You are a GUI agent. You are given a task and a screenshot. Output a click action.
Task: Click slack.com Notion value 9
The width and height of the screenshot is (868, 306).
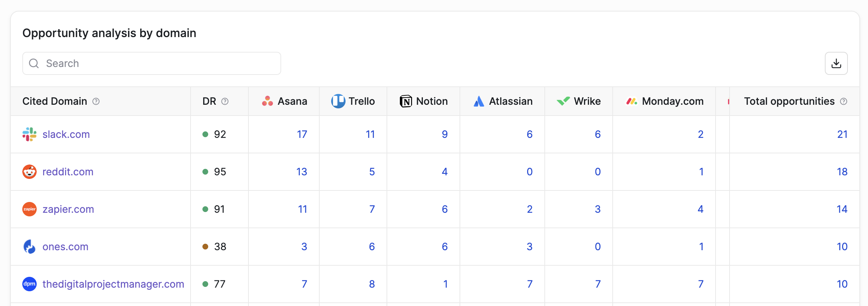click(445, 134)
